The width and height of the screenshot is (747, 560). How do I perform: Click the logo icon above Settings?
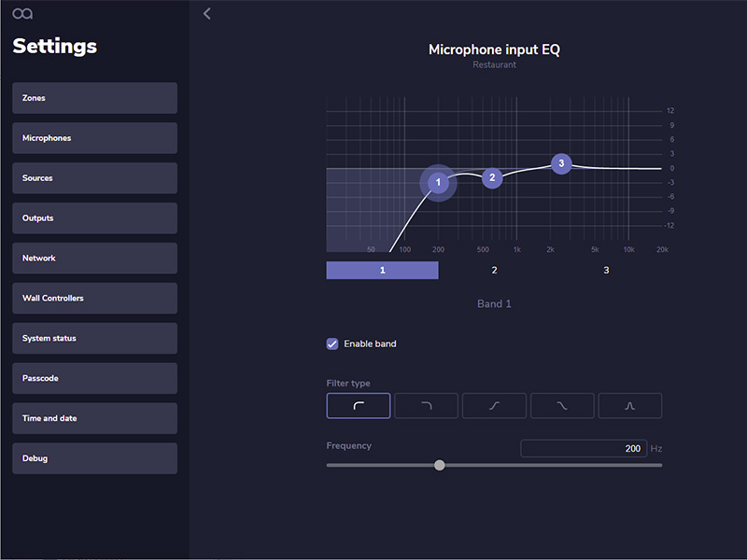(22, 13)
